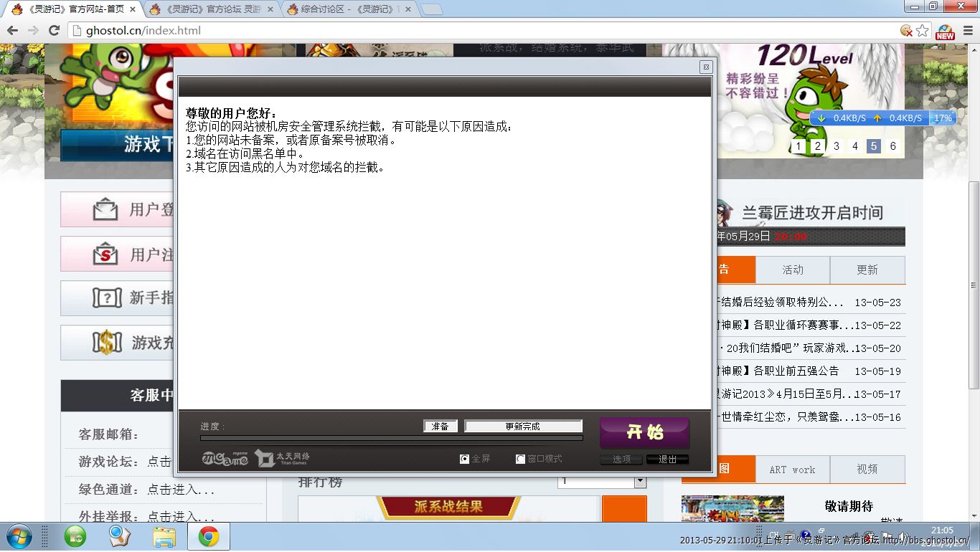The width and height of the screenshot is (980, 552).
Task: Open Chrome from the Windows taskbar
Action: point(209,536)
